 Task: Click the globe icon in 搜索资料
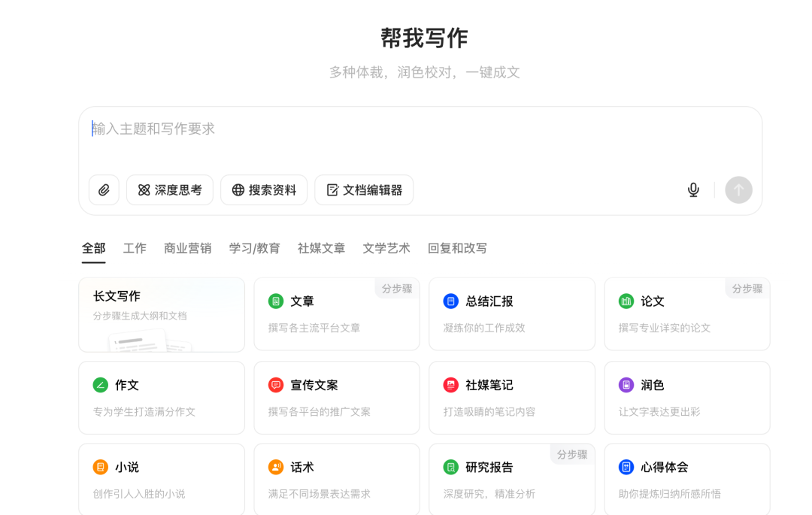238,190
